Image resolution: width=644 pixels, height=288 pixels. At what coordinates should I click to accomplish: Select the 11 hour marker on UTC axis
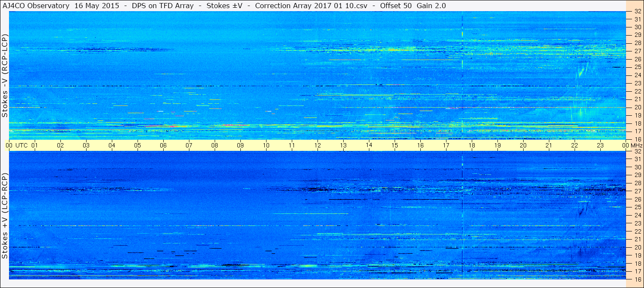[x=292, y=145]
